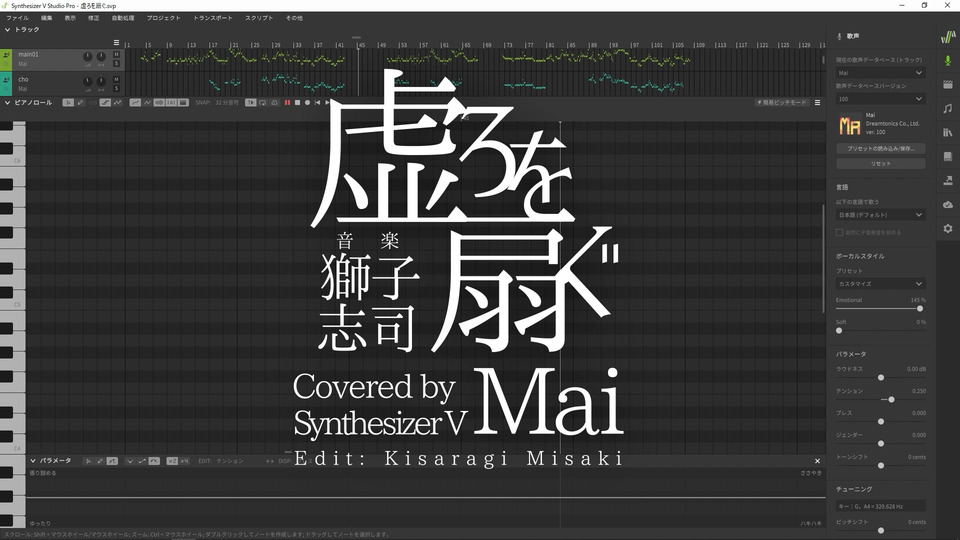Mute the main01 track
The image size is (960, 540).
coord(116,54)
